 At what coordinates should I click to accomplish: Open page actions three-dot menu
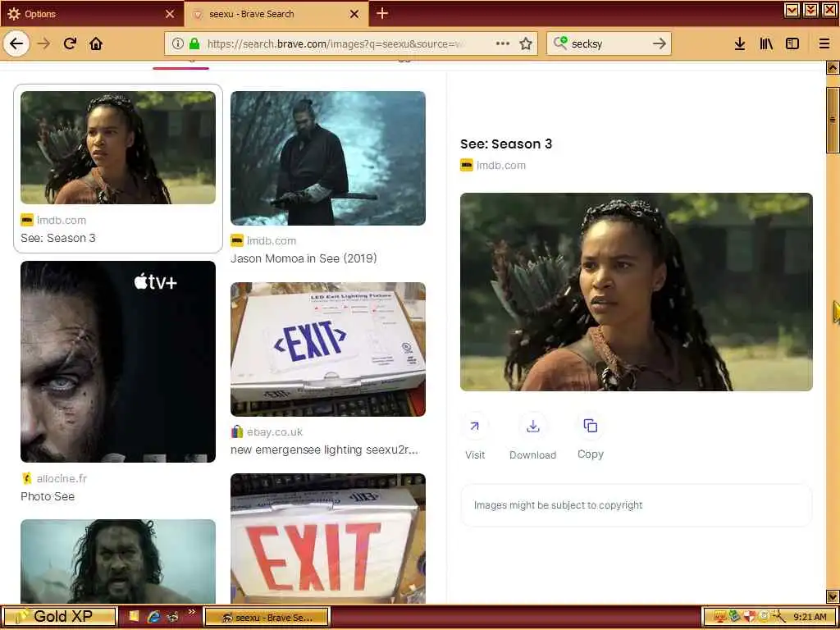[503, 43]
